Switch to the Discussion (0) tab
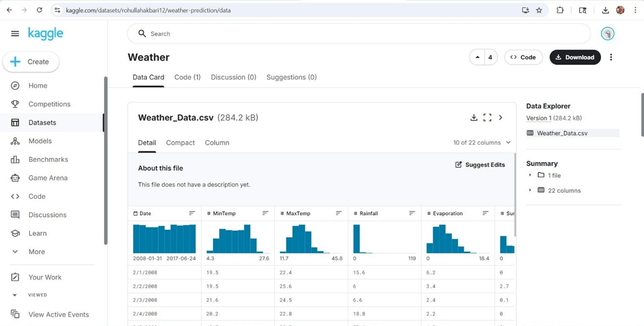Viewport: 644px width, 326px height. click(x=234, y=77)
